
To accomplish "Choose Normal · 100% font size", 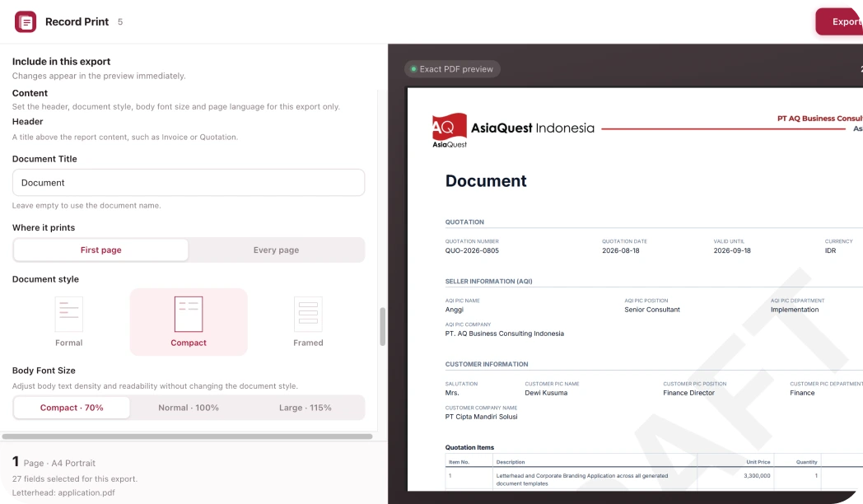I will click(189, 408).
